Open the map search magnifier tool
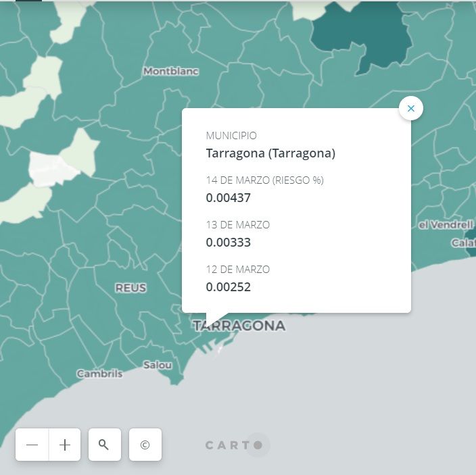The height and width of the screenshot is (475, 476). tap(104, 445)
